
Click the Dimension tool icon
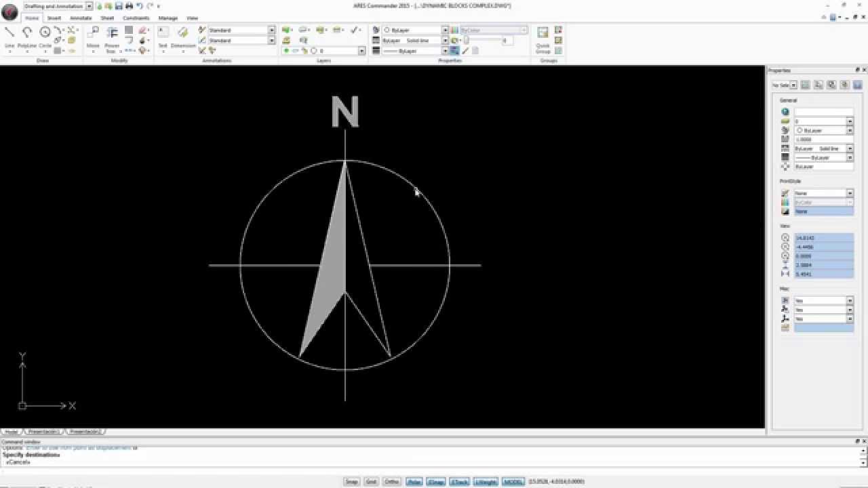coord(182,33)
